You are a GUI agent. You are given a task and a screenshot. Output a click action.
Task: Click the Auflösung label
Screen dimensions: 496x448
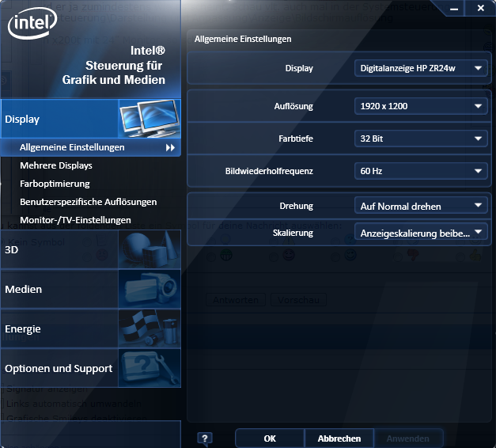point(293,106)
